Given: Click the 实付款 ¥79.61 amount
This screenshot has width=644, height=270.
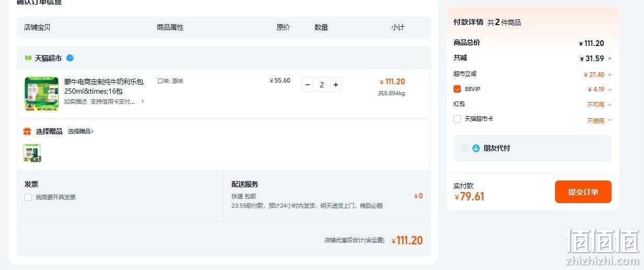Looking at the screenshot, I should [469, 197].
